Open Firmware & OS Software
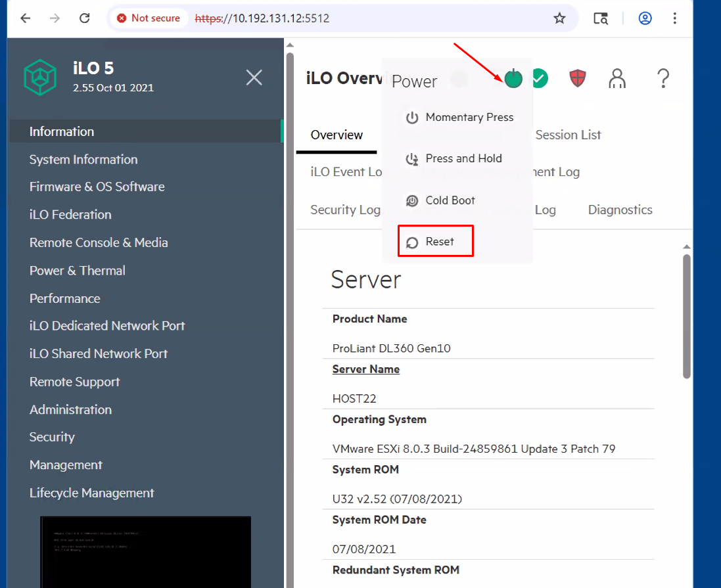721x588 pixels. (x=97, y=187)
